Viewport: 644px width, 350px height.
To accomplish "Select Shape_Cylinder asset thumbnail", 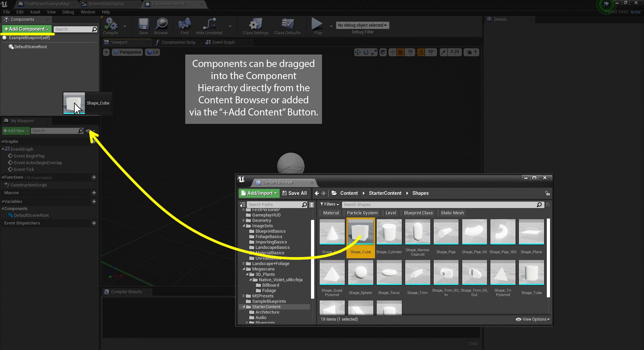I will coord(389,232).
